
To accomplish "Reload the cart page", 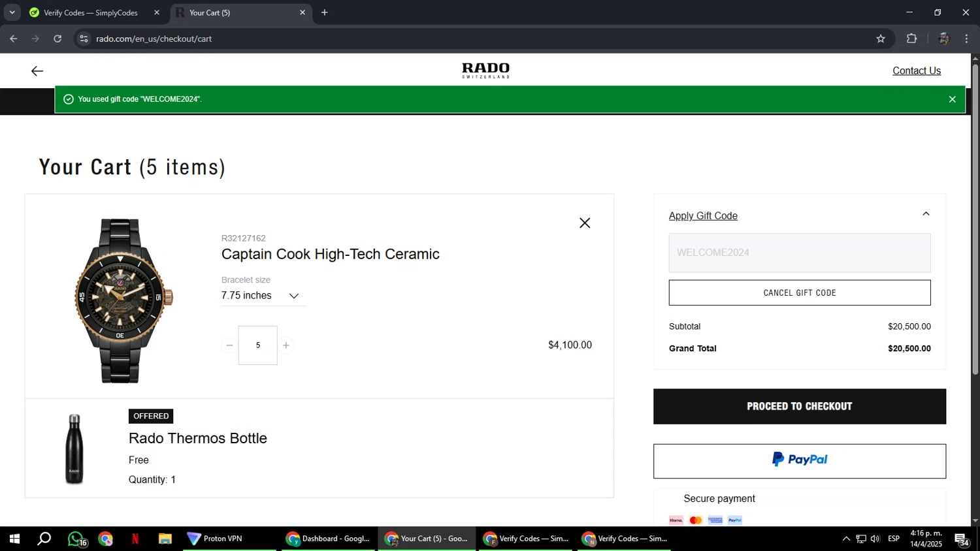I will click(57, 39).
